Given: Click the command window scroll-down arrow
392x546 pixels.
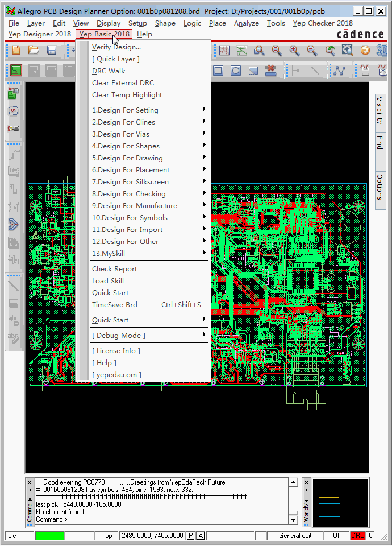Looking at the screenshot, I should pos(293,520).
